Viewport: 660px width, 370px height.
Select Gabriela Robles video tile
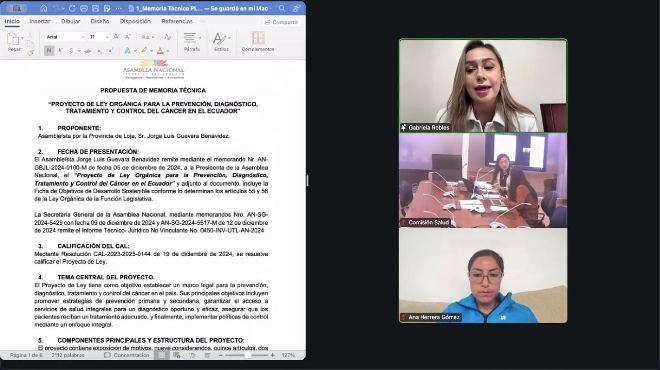(x=483, y=86)
